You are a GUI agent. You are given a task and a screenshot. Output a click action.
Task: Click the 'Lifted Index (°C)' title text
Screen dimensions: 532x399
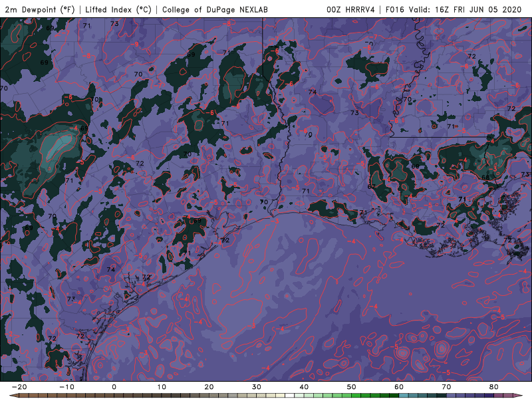click(x=118, y=10)
